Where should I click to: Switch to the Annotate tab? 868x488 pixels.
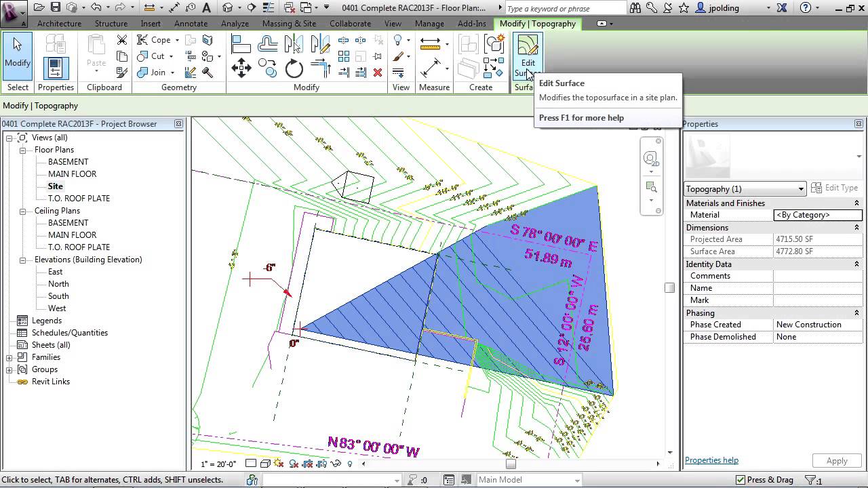[x=191, y=23]
